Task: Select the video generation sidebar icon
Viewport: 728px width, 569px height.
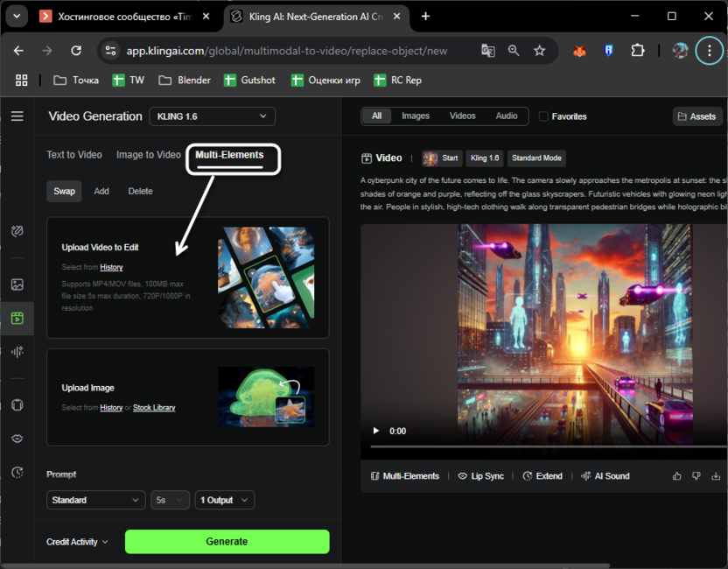Action: click(x=17, y=318)
